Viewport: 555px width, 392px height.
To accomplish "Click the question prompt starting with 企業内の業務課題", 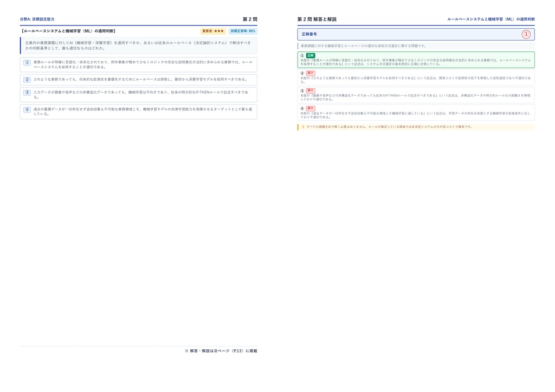I will point(138,45).
